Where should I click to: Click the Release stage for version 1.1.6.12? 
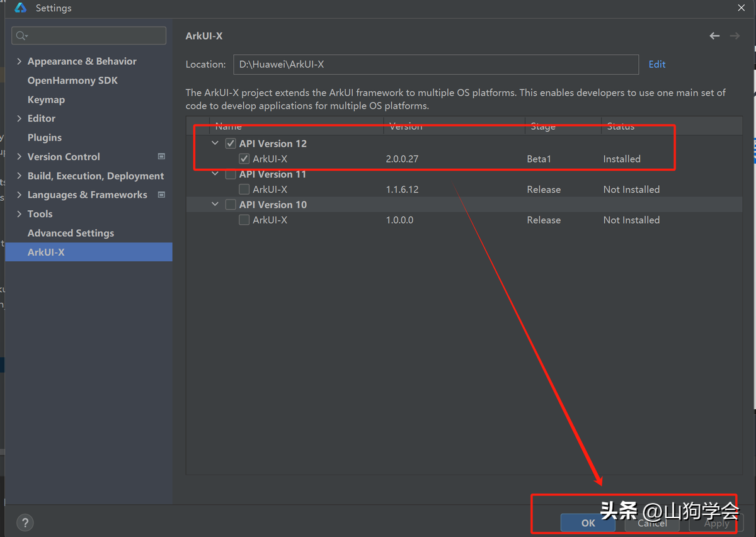point(544,189)
